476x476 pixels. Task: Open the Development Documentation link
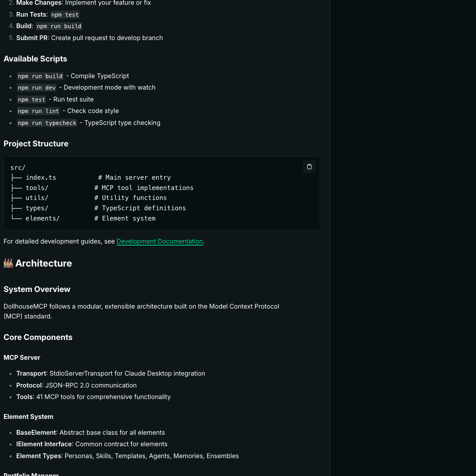(x=159, y=241)
